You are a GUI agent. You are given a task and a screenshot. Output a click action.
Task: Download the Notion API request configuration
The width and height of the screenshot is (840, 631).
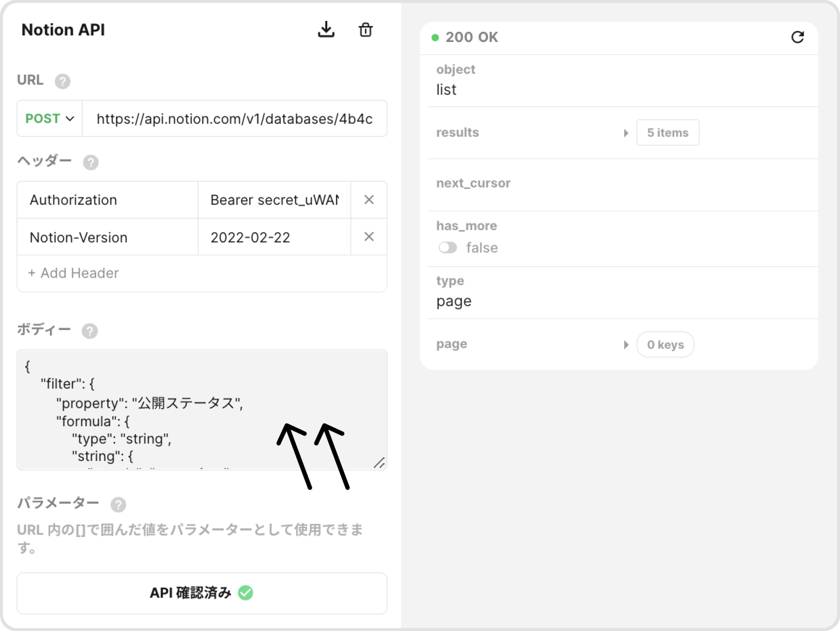click(326, 30)
